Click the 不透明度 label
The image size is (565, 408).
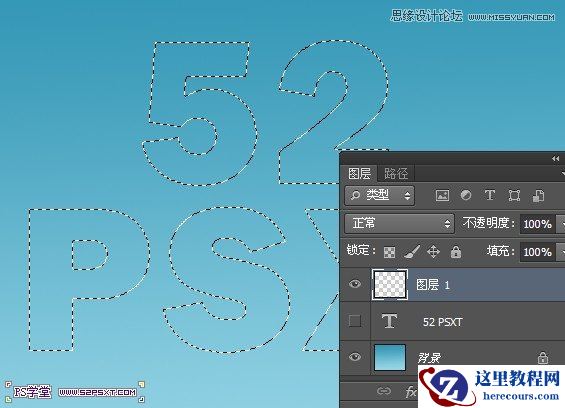click(x=489, y=223)
